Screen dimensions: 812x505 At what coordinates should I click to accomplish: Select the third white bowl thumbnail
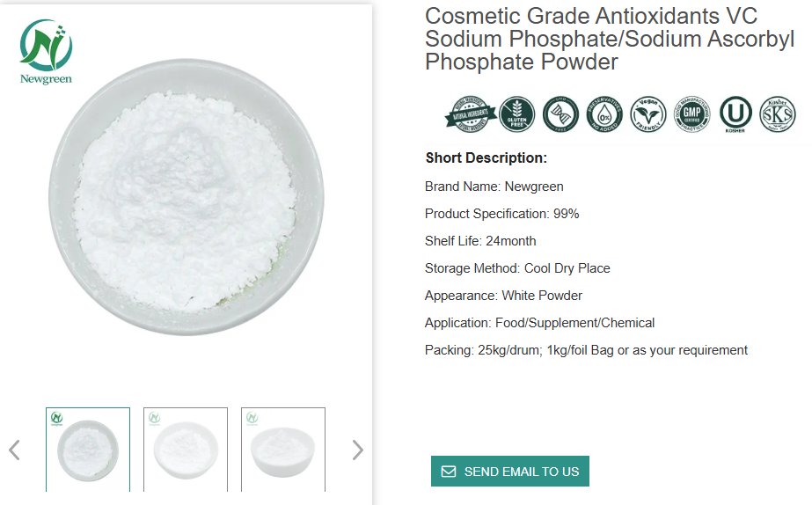point(283,450)
